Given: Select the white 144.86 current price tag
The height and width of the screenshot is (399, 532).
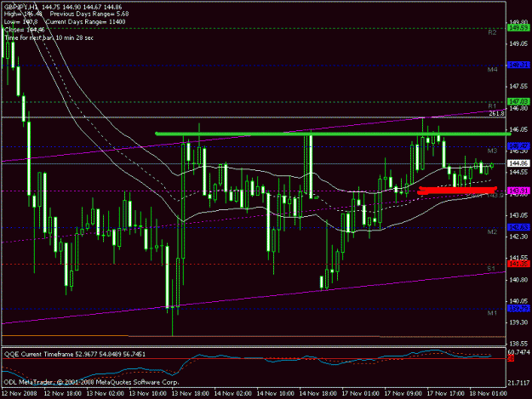Looking at the screenshot, I should click(x=518, y=163).
